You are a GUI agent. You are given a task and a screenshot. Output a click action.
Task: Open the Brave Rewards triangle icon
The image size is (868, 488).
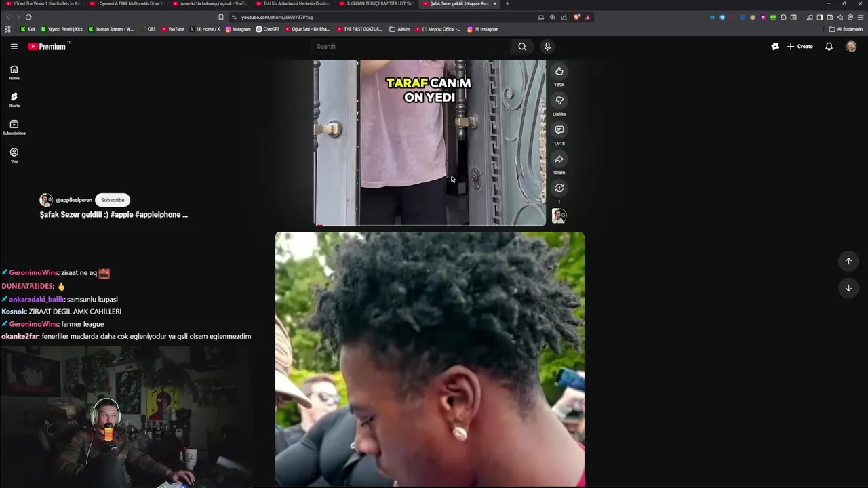click(587, 17)
